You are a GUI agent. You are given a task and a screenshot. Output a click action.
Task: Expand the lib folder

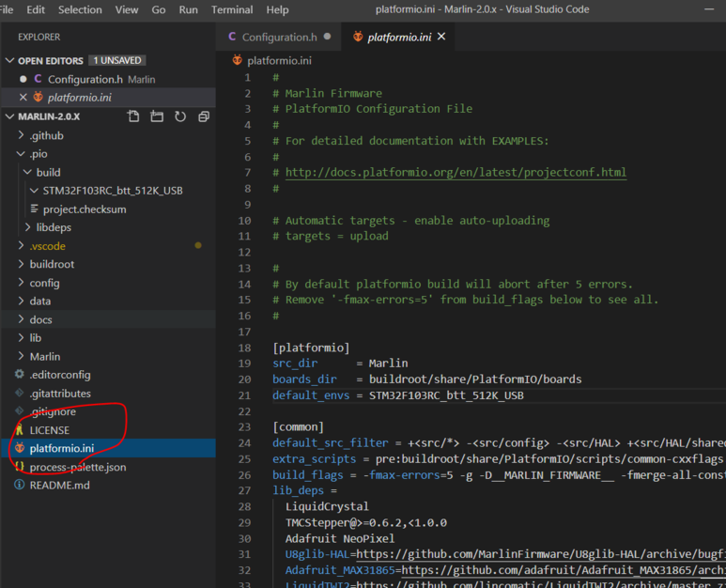pos(21,337)
